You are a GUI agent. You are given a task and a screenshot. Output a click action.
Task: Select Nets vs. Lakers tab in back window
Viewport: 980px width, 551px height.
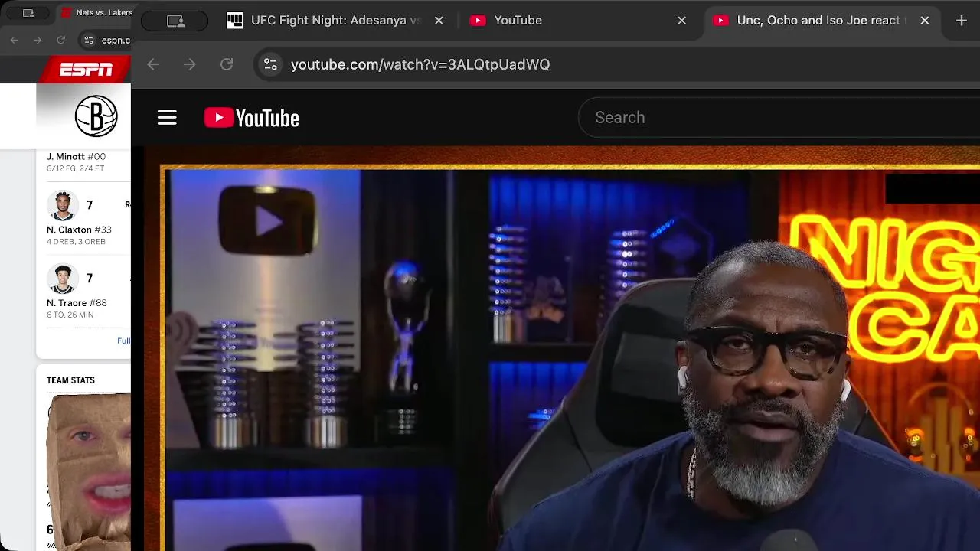tap(96, 13)
